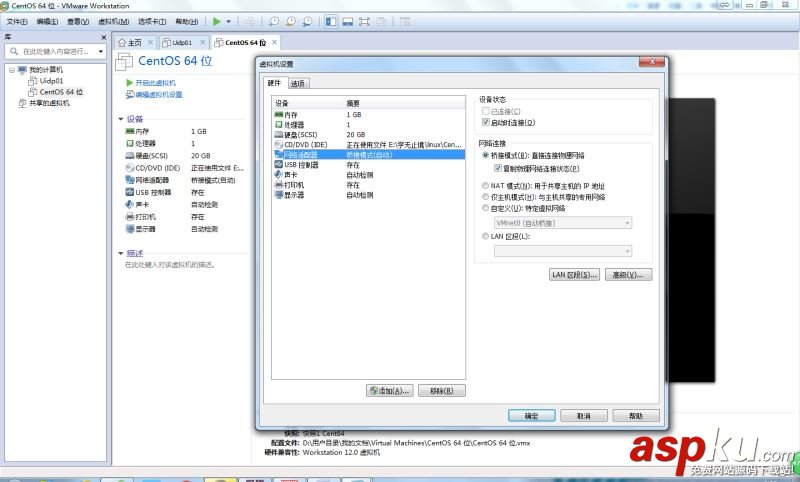
Task: Open the power options dropdown arrow beside play
Action: pyautogui.click(x=229, y=21)
